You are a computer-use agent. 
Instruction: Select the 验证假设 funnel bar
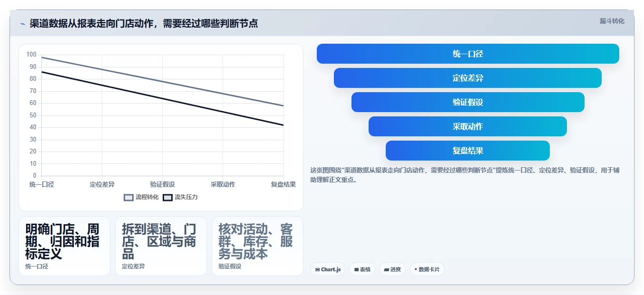[x=468, y=102]
